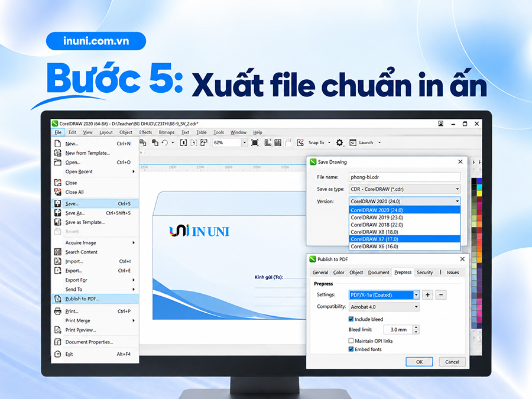
Task: Click the New from Template icon
Action: 58,153
